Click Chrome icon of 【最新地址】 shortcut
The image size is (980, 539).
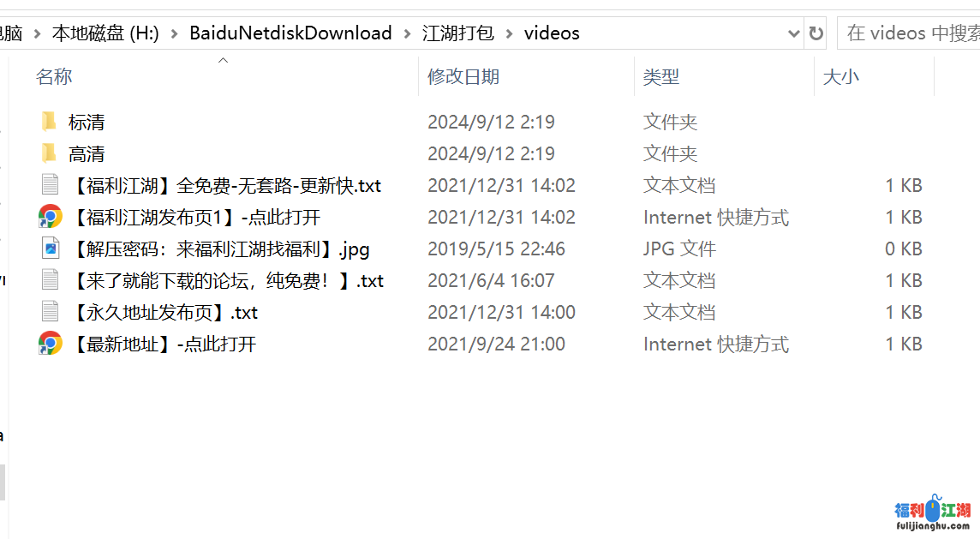point(50,344)
